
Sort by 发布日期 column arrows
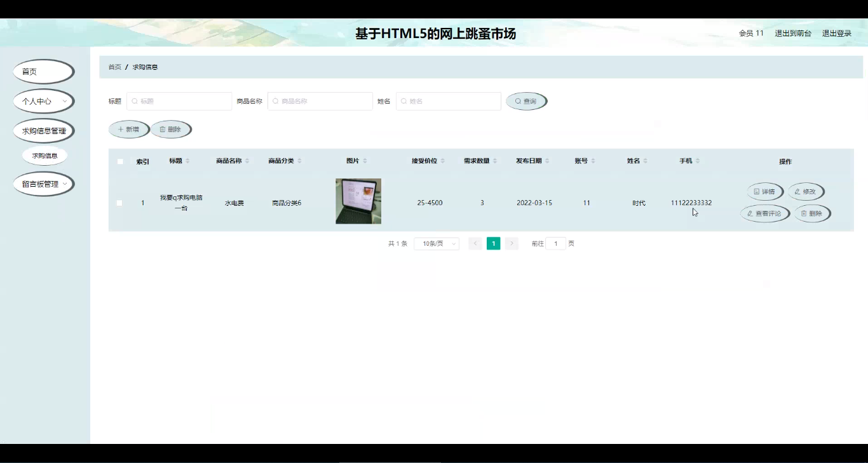[547, 161]
